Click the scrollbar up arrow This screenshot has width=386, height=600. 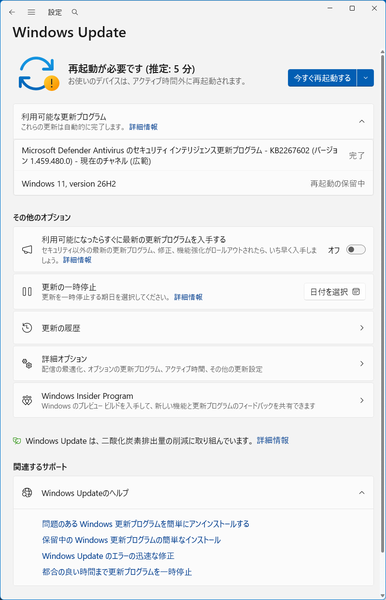click(382, 52)
